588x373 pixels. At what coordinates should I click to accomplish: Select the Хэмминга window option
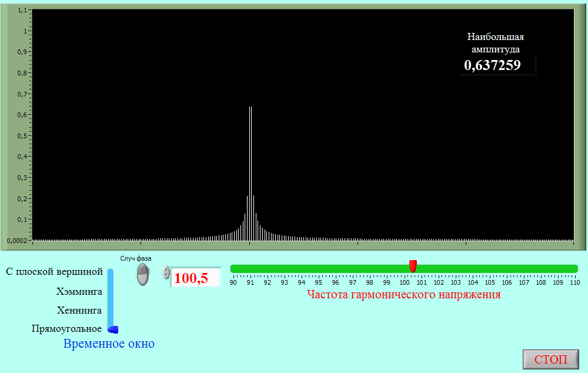[x=79, y=292]
